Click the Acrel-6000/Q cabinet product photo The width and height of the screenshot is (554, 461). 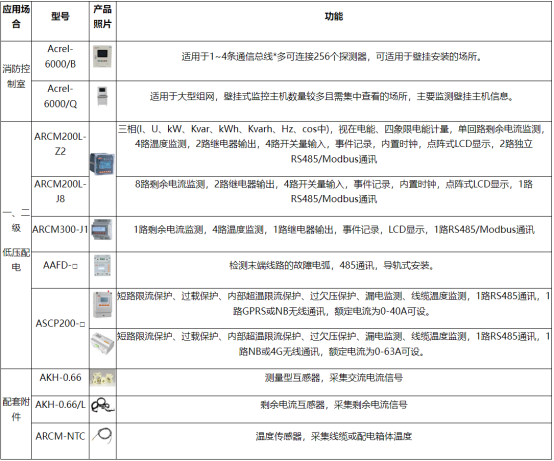click(x=102, y=96)
